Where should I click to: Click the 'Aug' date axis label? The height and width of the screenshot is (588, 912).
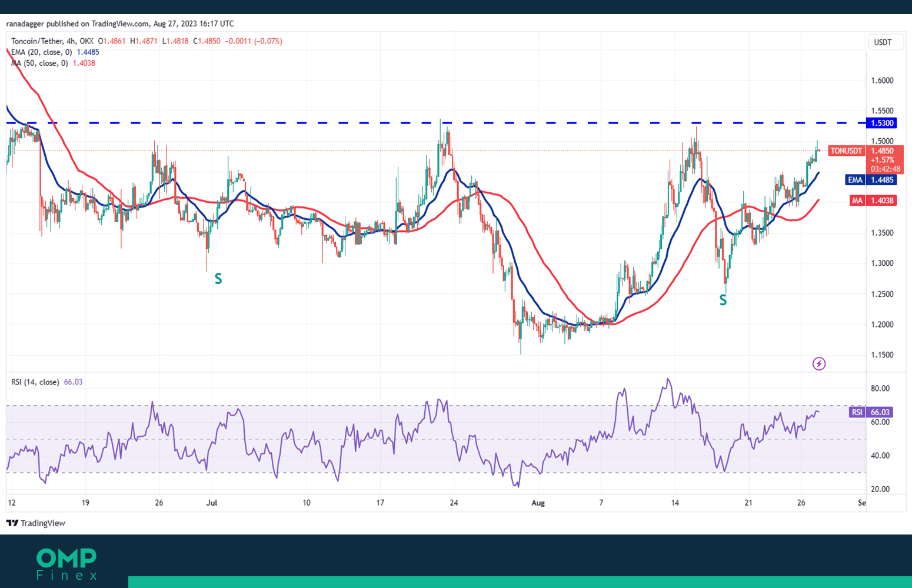538,503
